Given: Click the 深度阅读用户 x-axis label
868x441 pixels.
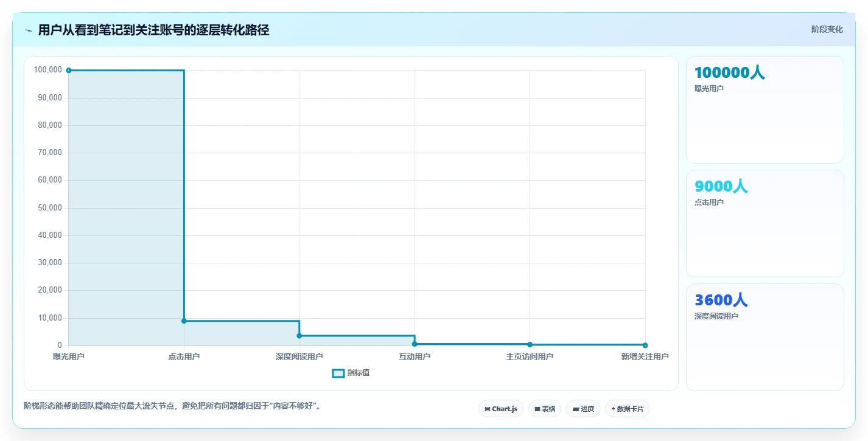Looking at the screenshot, I should coord(299,356).
